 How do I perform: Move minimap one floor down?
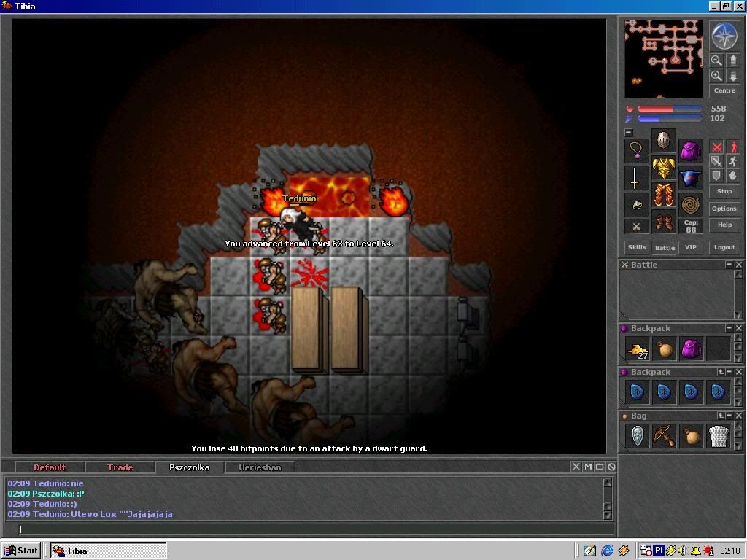pyautogui.click(x=732, y=76)
